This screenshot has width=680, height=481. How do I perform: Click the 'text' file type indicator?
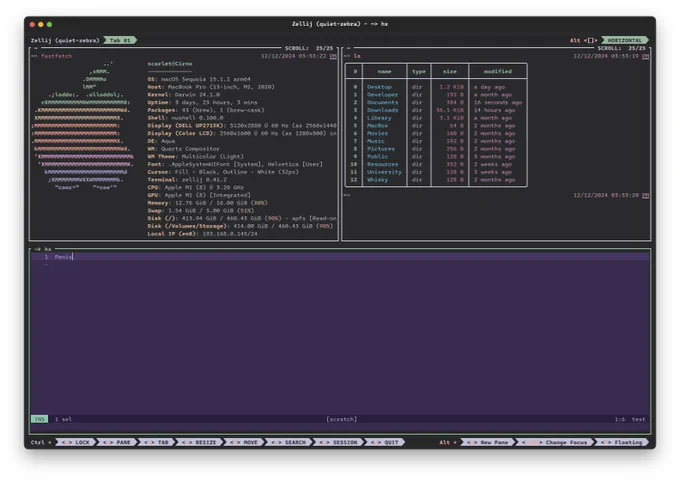[638, 419]
